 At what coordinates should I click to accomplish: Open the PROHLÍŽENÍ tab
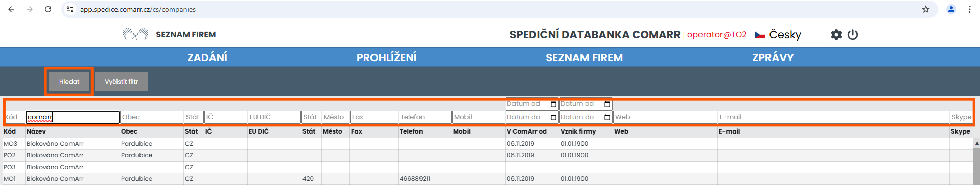386,58
